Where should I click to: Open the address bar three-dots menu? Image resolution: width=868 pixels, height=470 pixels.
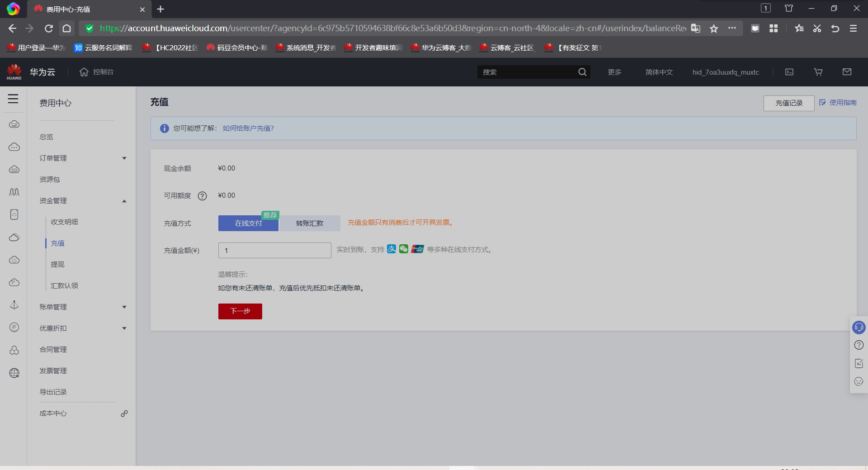732,28
